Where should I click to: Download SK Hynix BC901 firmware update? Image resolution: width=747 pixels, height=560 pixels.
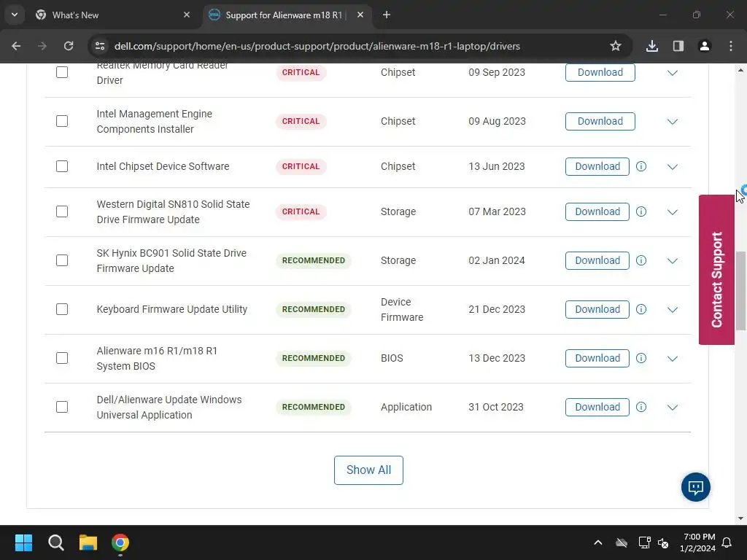click(597, 260)
